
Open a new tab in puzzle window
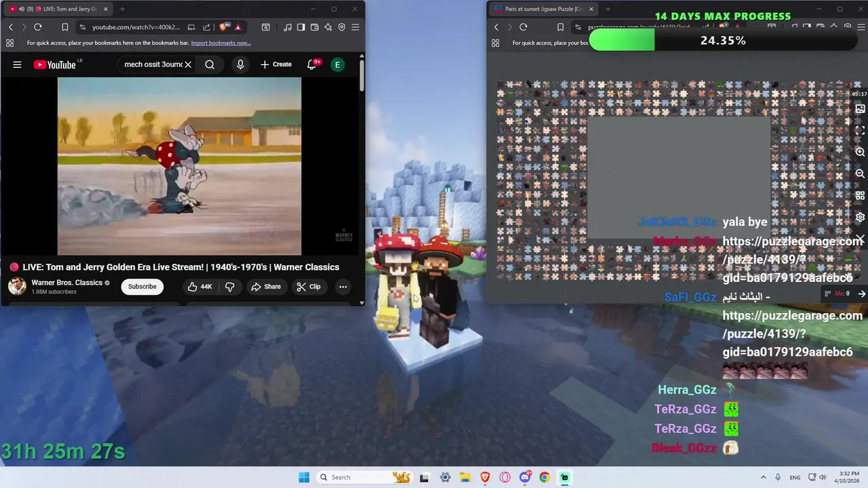[608, 9]
